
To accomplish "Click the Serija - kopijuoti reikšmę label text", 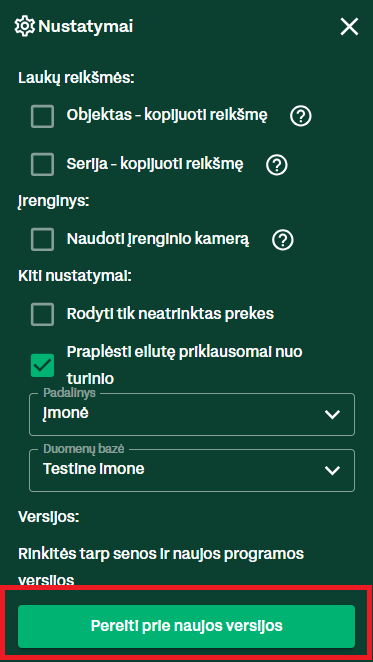I will point(155,164).
